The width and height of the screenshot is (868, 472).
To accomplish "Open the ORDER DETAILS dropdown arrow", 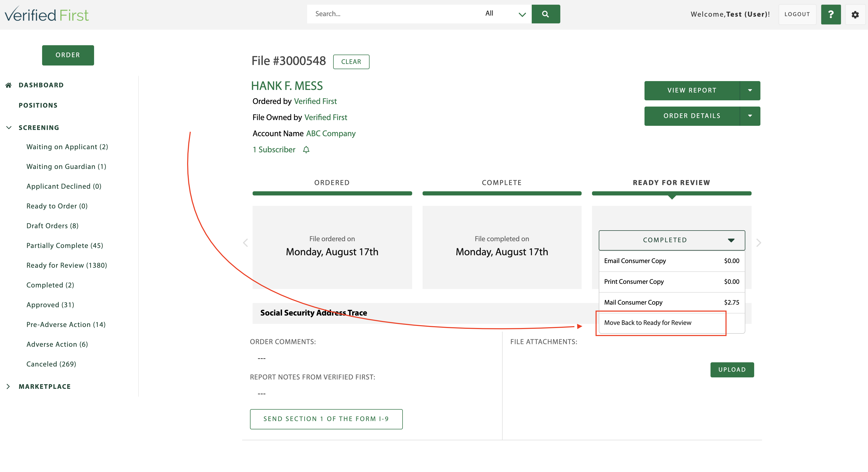I will (x=750, y=116).
